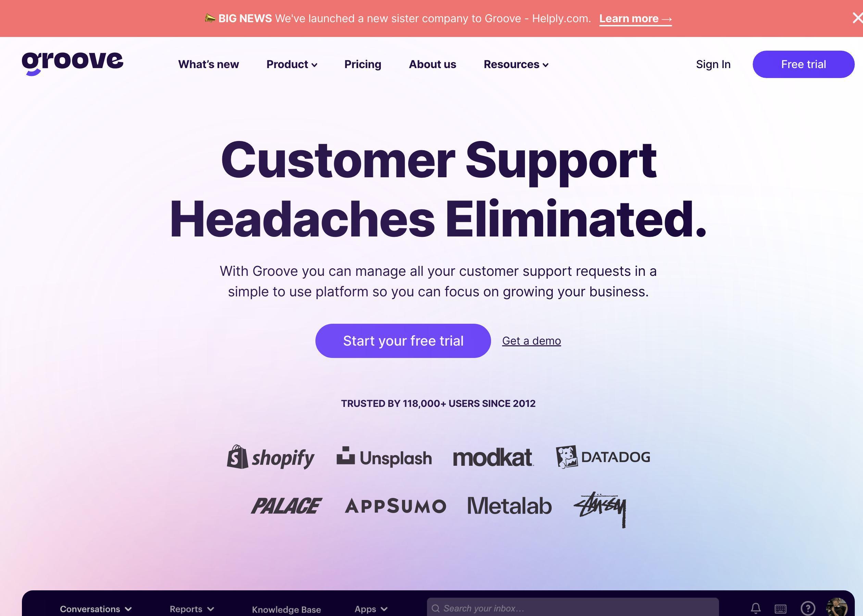Click the notification bell icon

click(757, 608)
